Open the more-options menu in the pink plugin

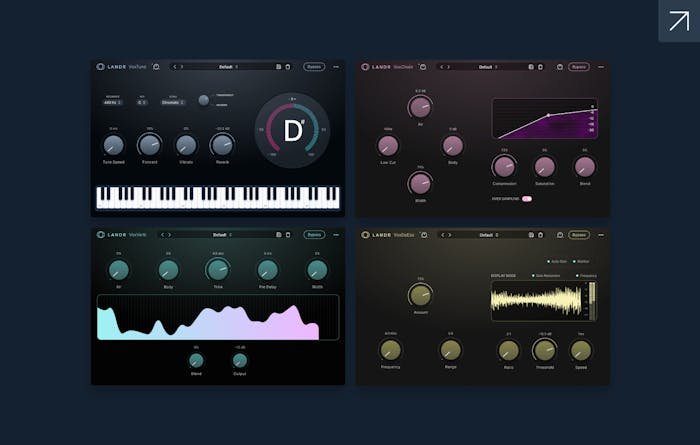601,67
